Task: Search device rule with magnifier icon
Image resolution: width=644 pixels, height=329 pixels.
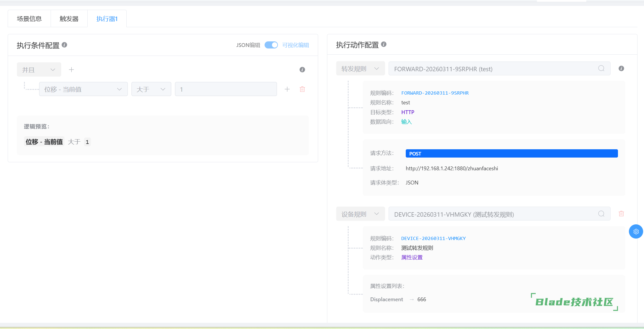Action: (601, 214)
